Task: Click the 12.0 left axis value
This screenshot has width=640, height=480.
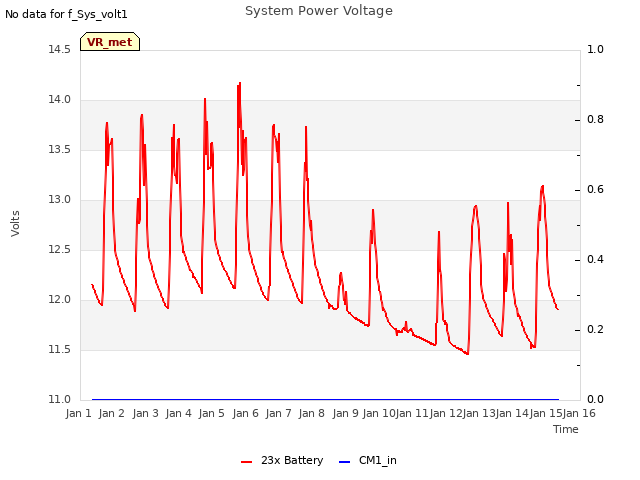Action: pyautogui.click(x=59, y=300)
